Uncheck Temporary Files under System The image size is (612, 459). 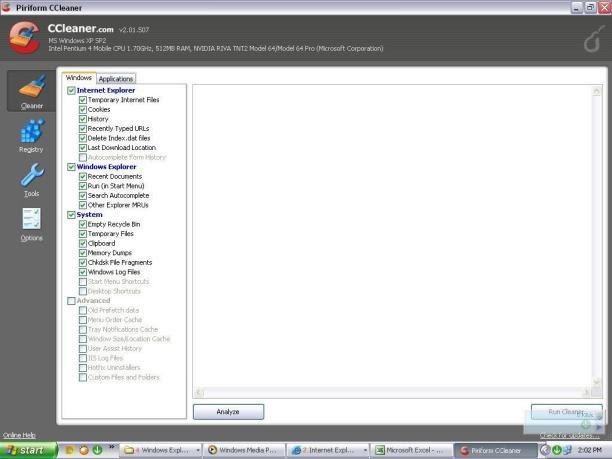83,234
